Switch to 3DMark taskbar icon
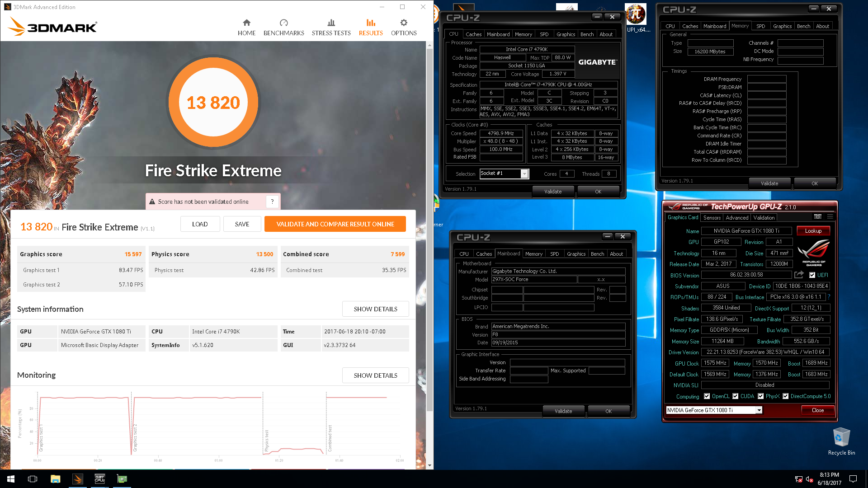 [x=78, y=479]
